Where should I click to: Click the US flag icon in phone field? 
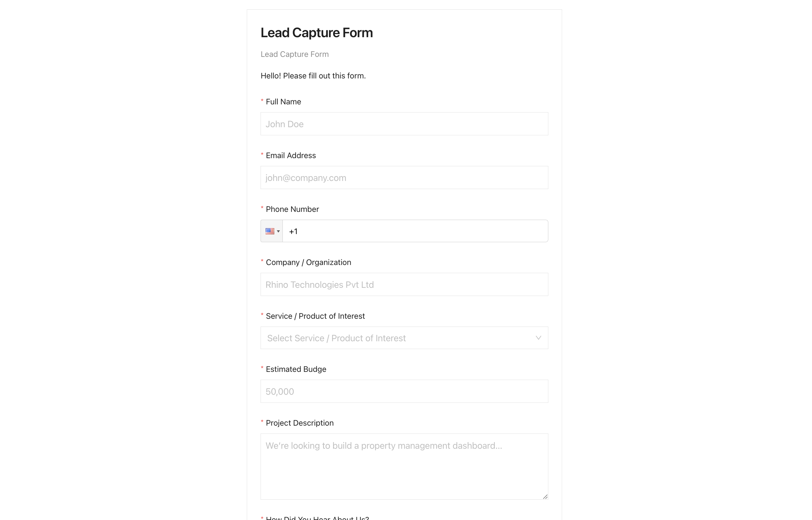click(270, 231)
